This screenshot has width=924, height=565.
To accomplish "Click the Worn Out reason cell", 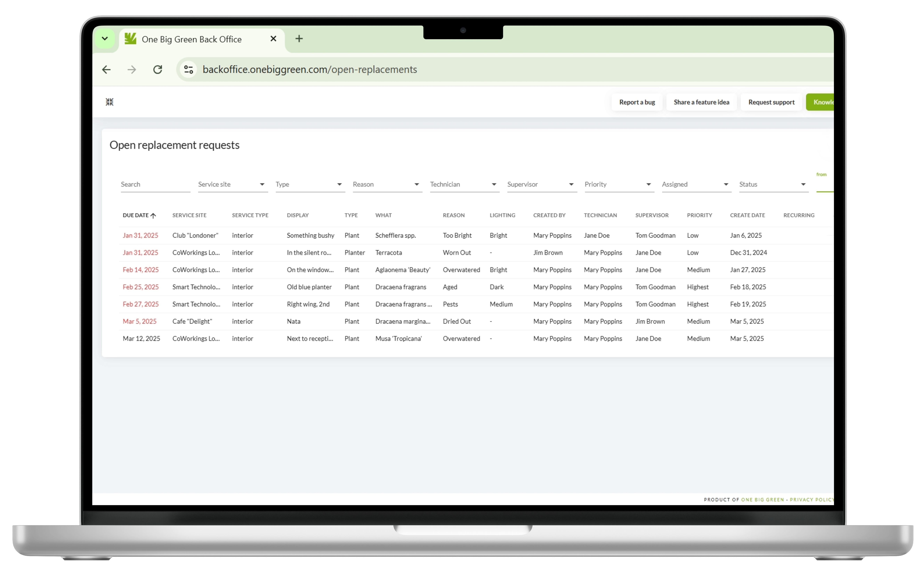I will coord(456,253).
